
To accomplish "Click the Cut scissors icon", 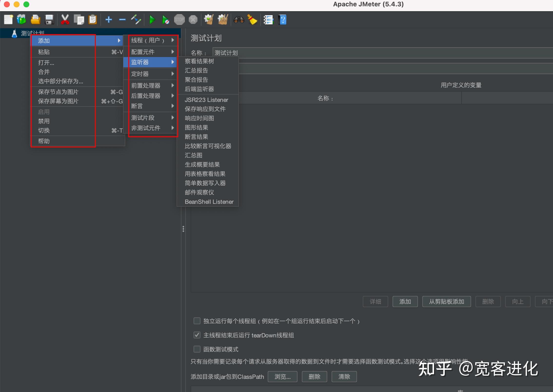I will (x=65, y=20).
